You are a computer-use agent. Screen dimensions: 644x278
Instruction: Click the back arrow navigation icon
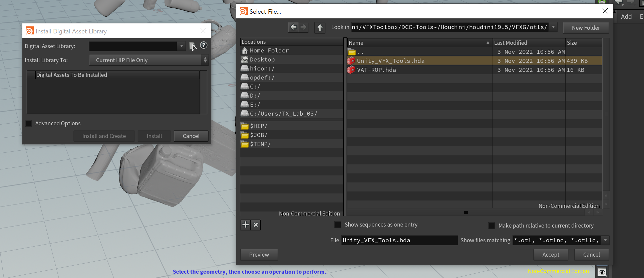point(293,27)
